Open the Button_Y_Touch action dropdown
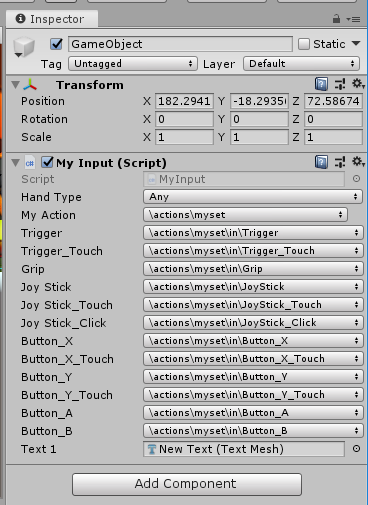Screen dimensions: 368x505 pyautogui.click(x=253, y=395)
